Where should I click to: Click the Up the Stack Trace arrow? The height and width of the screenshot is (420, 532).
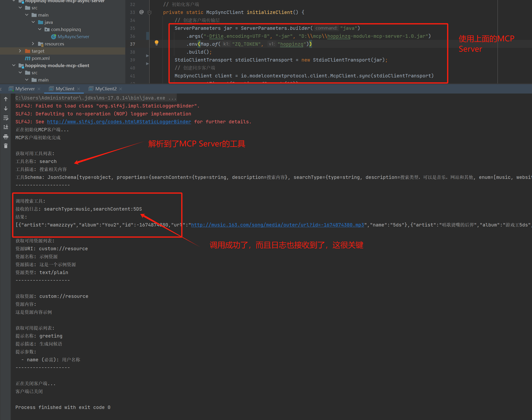pyautogui.click(x=6, y=99)
